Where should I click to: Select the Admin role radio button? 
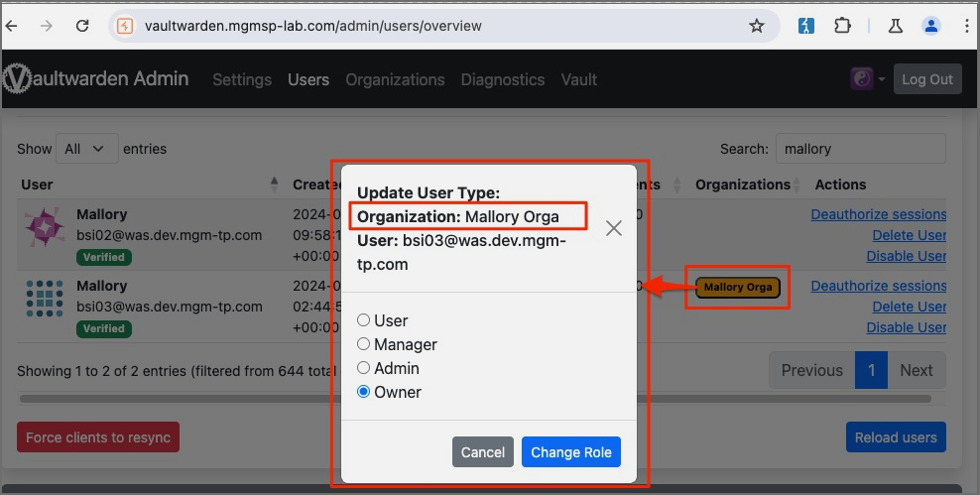point(363,368)
